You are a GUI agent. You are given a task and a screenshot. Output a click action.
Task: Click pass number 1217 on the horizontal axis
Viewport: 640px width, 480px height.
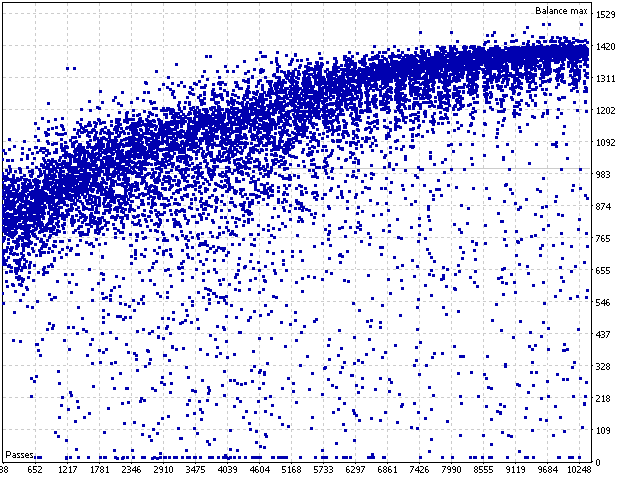[67, 470]
